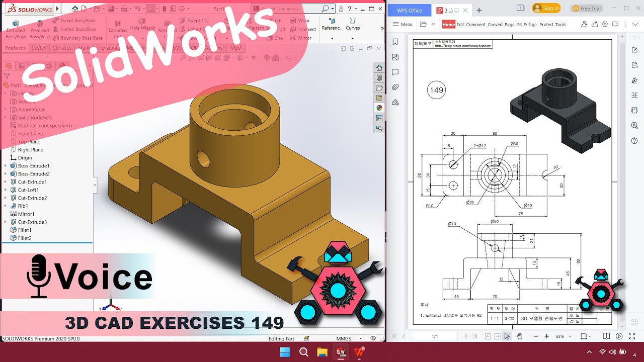Click the Extruded Boss/Base tool
Image resolution: width=644 pixels, height=362 pixels.
click(x=16, y=30)
